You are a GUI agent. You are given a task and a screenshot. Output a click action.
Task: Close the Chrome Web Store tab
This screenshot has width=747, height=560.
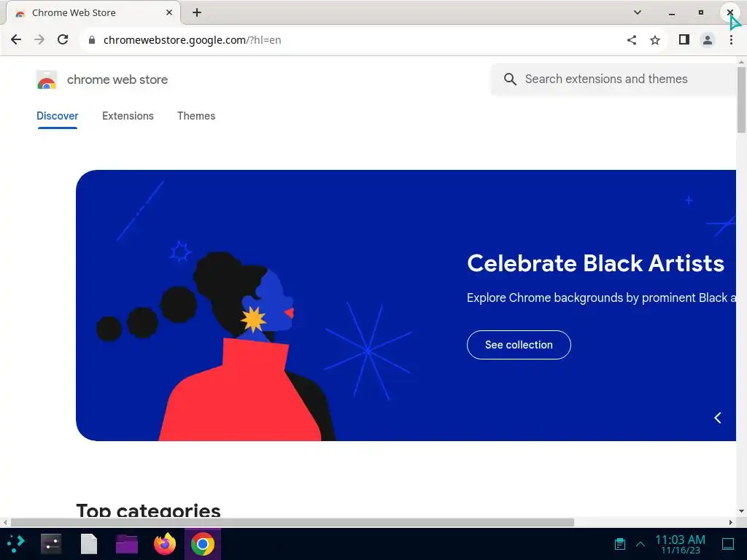point(169,12)
